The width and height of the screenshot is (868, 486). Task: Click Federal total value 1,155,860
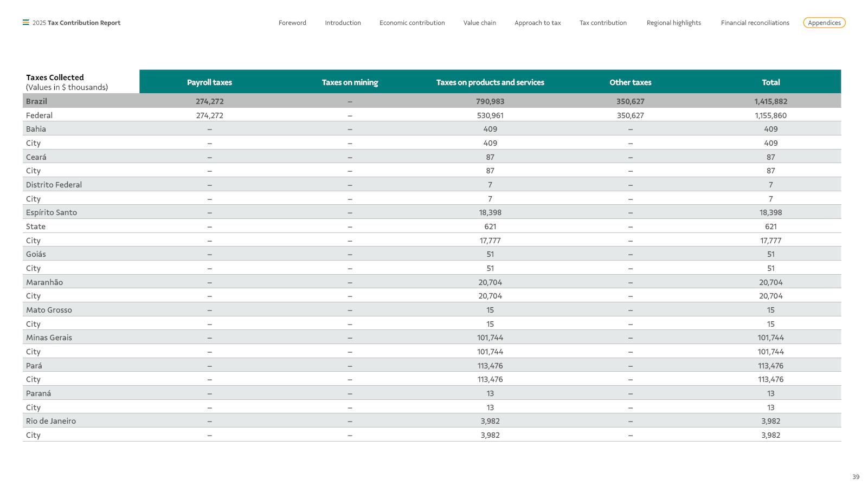click(x=770, y=115)
